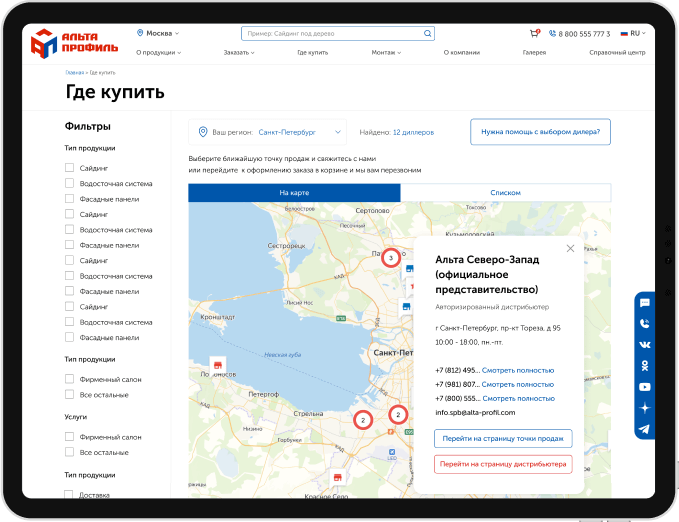Image resolution: width=679 pixels, height=522 pixels.
Task: Click the 8 800 555 777 3 phone number
Action: click(x=584, y=34)
